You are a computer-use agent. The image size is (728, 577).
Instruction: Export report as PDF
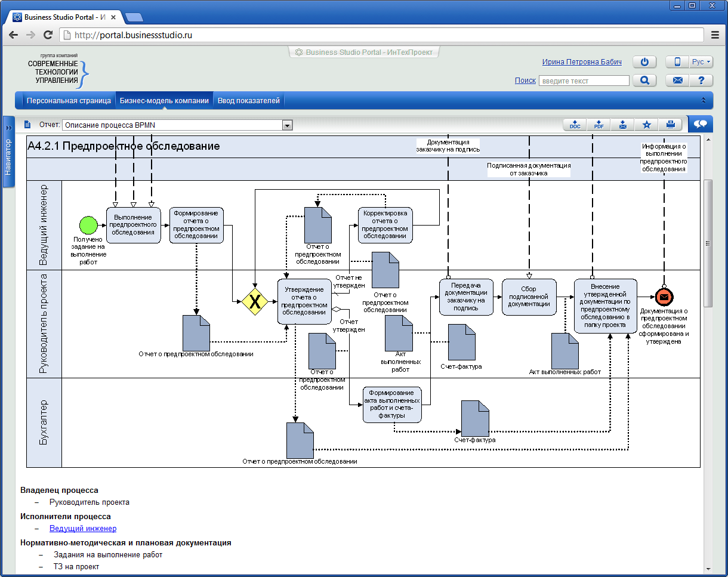tap(599, 125)
